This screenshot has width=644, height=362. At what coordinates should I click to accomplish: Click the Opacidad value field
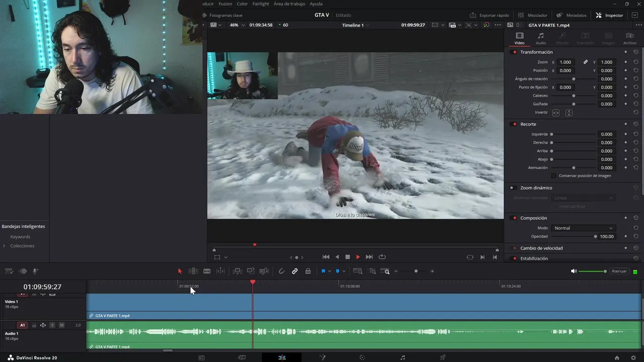click(607, 236)
